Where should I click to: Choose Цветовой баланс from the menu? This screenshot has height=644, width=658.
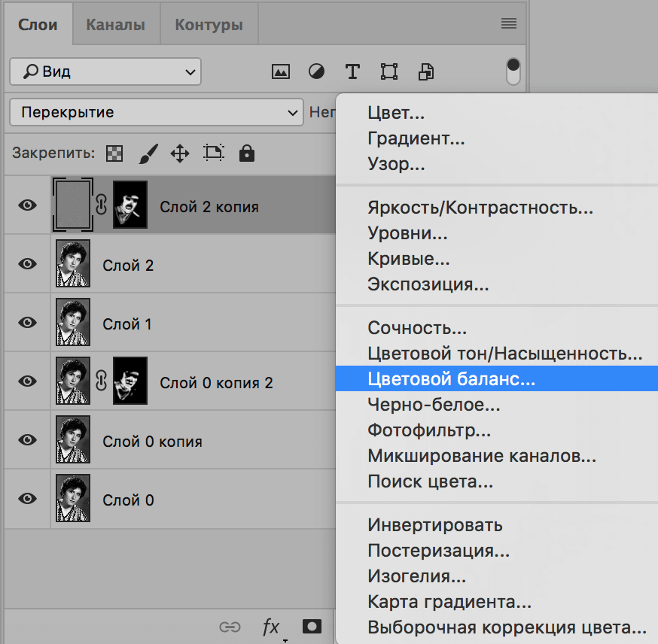452,380
